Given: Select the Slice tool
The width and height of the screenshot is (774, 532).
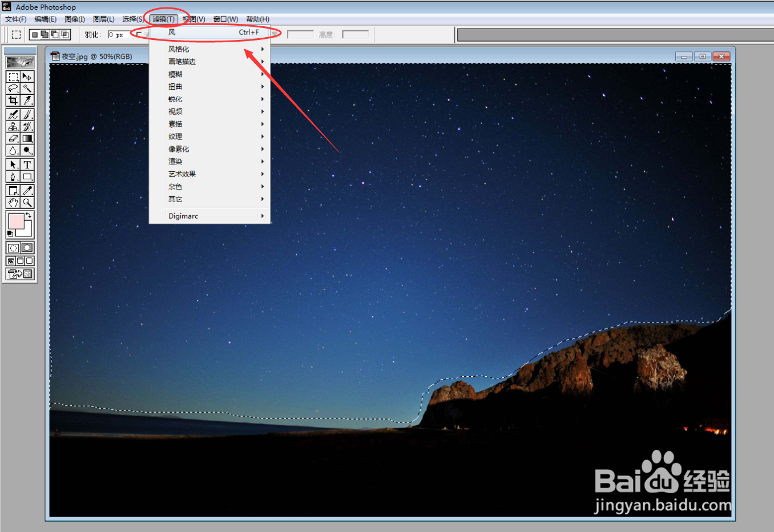Looking at the screenshot, I should (x=27, y=100).
